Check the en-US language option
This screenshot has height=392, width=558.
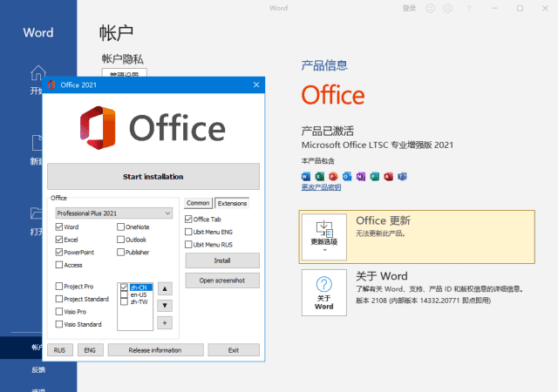tap(124, 294)
